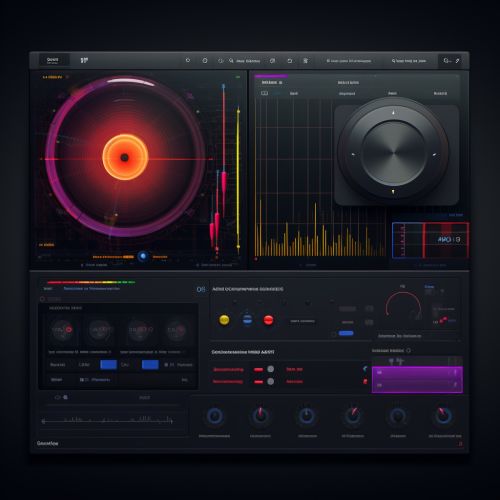Click the red round knob beside blue knob

[x=268, y=320]
